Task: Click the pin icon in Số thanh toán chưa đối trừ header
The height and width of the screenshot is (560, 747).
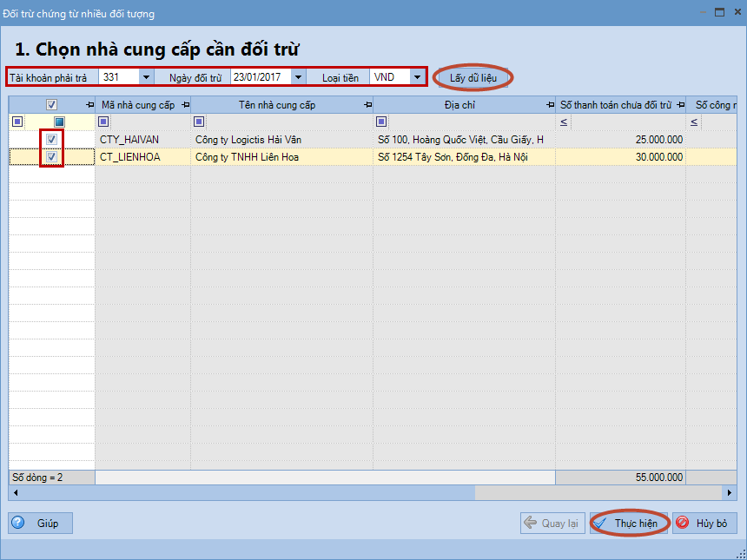Action: [x=679, y=105]
